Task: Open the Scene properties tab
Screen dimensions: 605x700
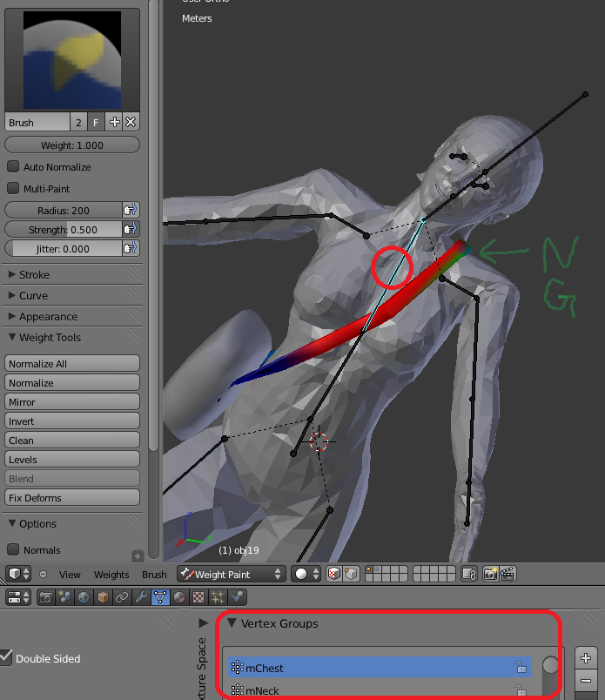Action: coord(64,597)
